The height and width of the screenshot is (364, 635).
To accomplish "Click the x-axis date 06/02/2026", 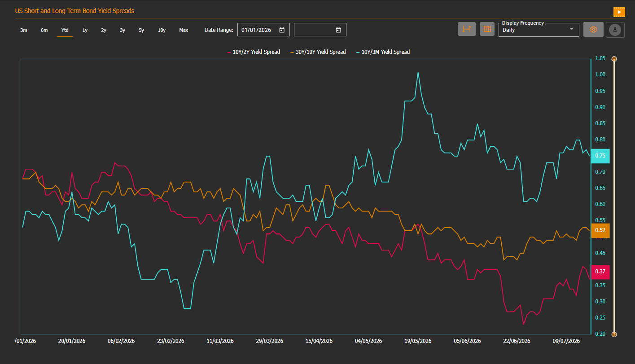I will pos(121,341).
